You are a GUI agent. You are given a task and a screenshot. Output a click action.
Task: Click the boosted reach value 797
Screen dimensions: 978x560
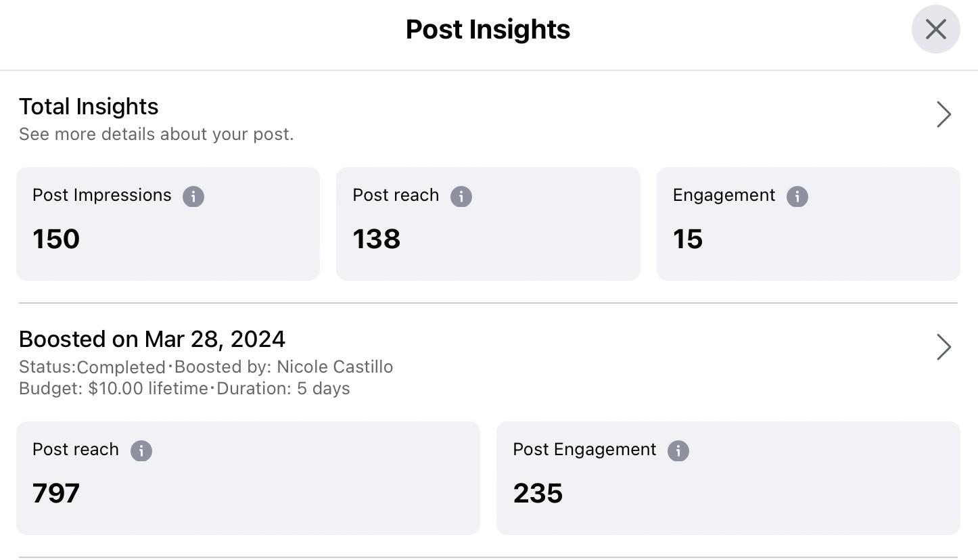pos(56,493)
